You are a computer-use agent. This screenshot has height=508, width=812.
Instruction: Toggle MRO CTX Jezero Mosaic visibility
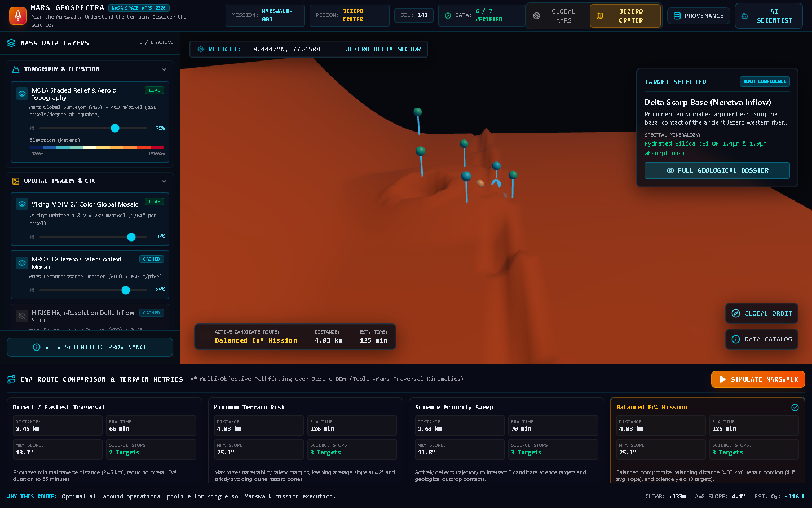point(22,263)
